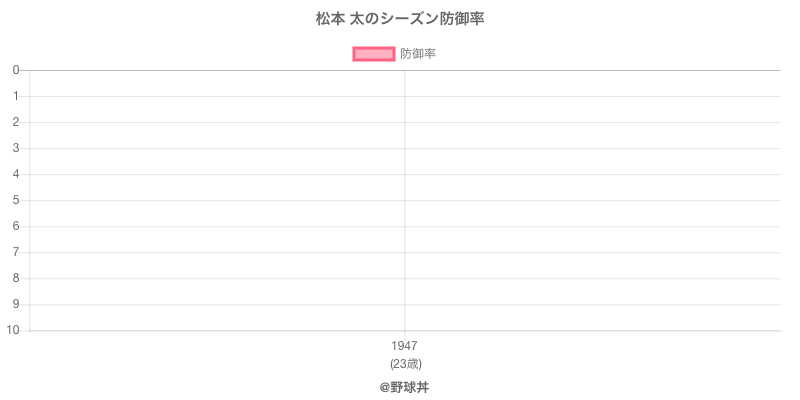Click the y-axis label 8

(16, 278)
